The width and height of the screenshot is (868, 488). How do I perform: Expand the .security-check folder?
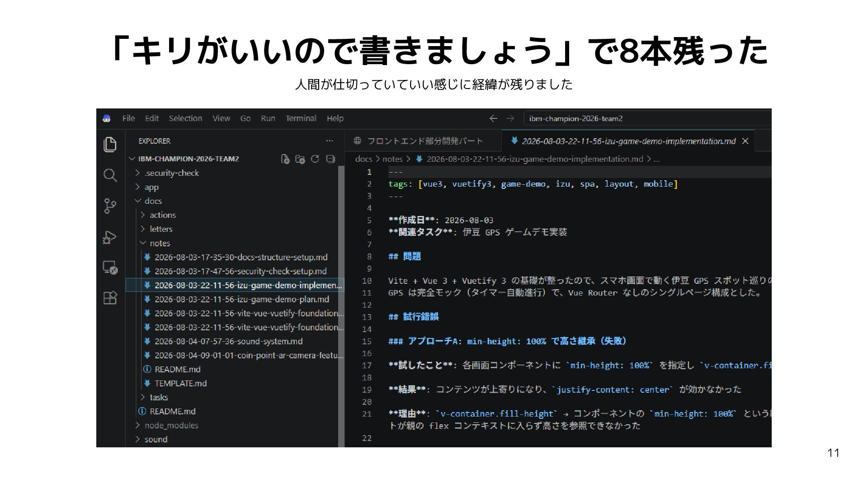click(171, 173)
